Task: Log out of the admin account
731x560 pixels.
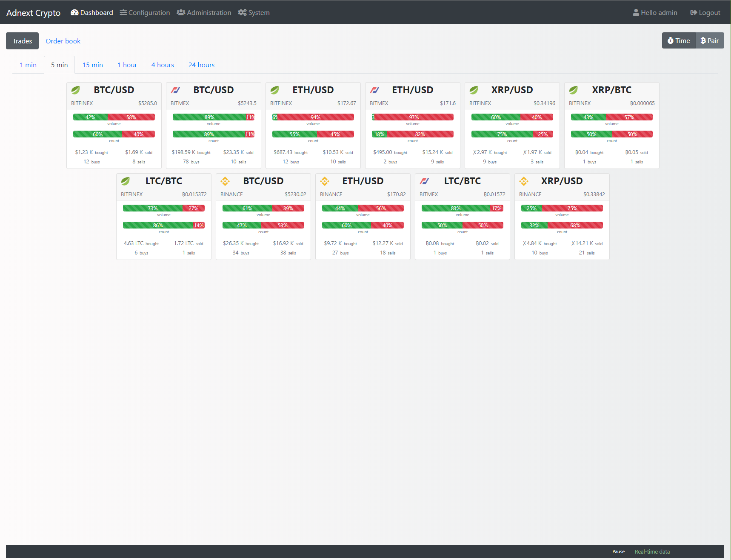Action: click(x=705, y=13)
